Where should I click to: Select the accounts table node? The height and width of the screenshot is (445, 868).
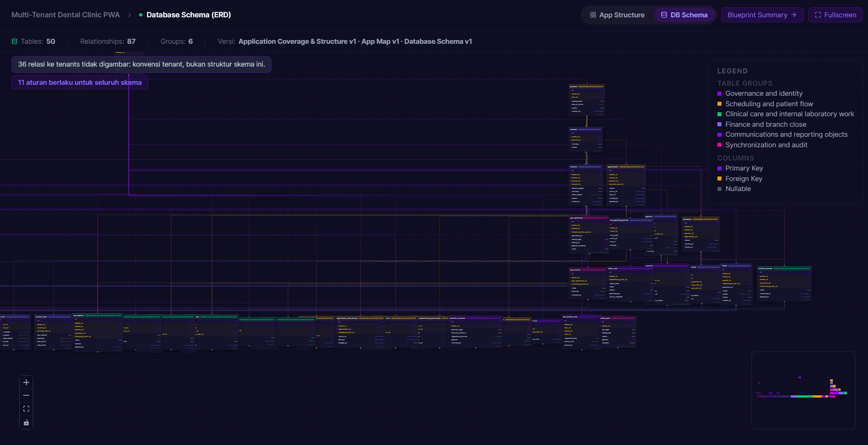point(586,140)
